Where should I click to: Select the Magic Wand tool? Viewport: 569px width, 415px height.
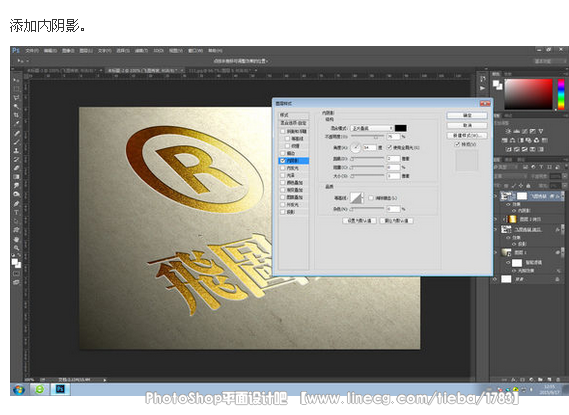coord(16,106)
